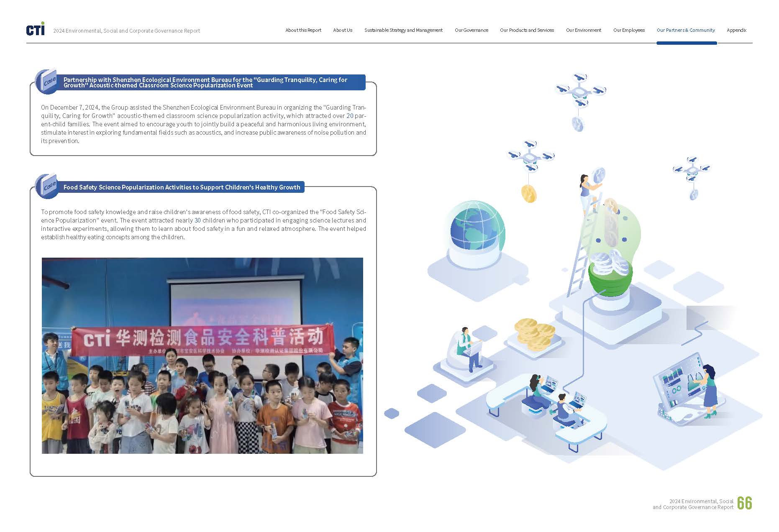Select Our Partners & Community tab
This screenshot has height=532, width=779.
pos(686,30)
